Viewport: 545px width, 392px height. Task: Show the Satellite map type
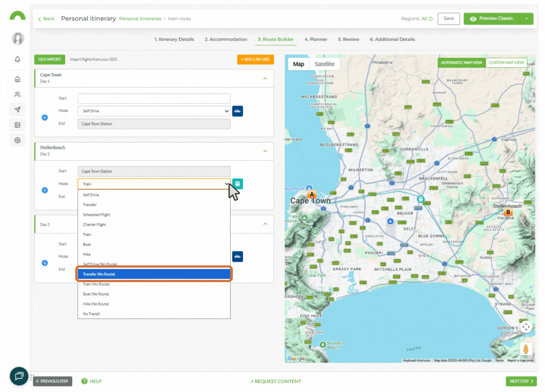click(324, 64)
